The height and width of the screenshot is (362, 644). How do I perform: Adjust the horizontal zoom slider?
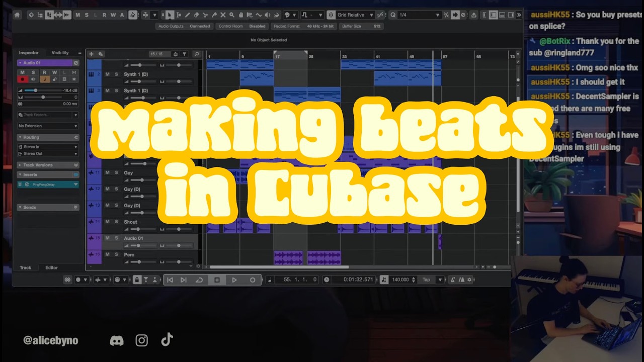(x=495, y=267)
